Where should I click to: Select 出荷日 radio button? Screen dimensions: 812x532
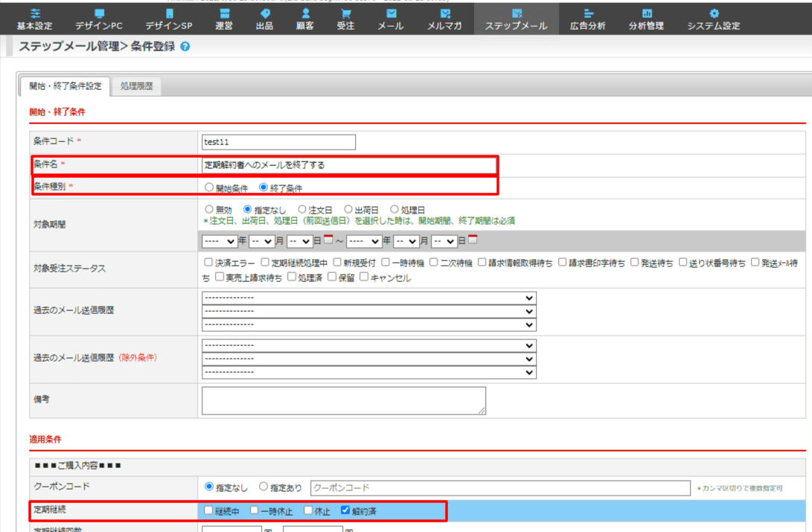348,209
